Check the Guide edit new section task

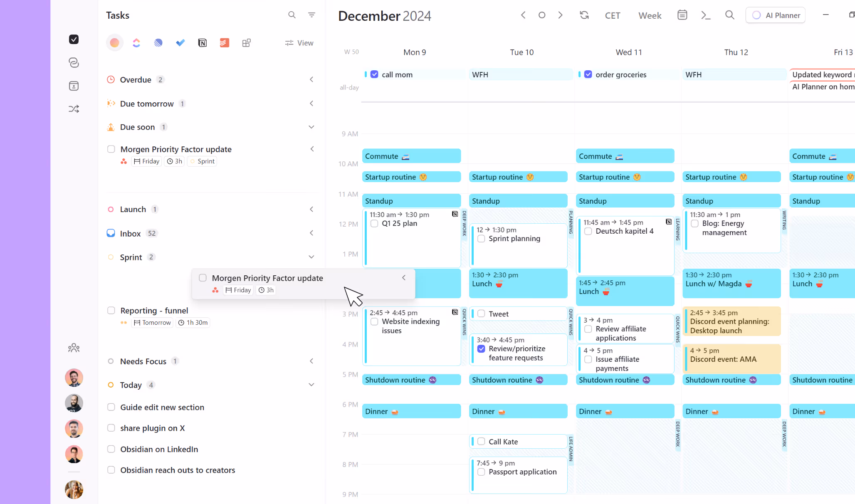click(x=111, y=407)
